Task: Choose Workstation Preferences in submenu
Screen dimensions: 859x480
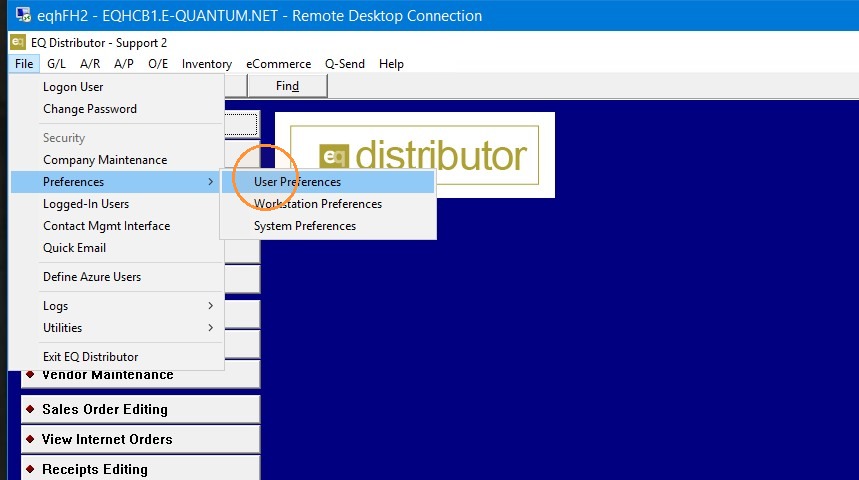Action: click(x=328, y=203)
